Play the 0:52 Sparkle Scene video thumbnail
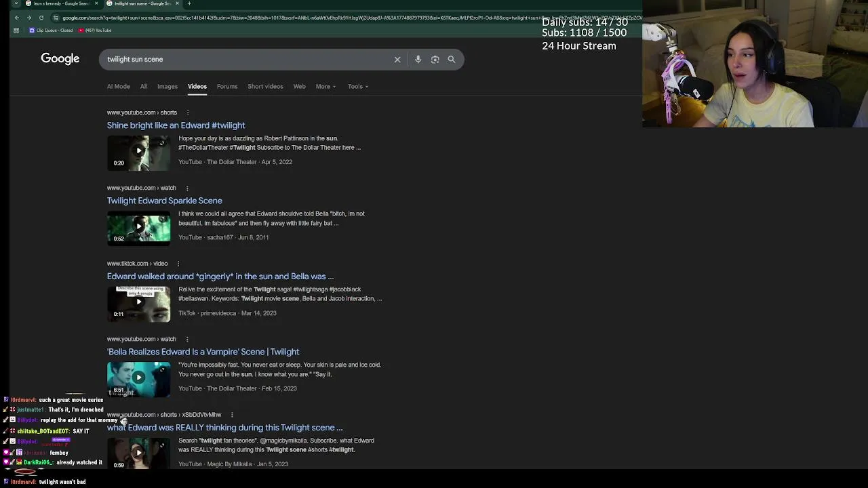The image size is (868, 488). coord(138,228)
